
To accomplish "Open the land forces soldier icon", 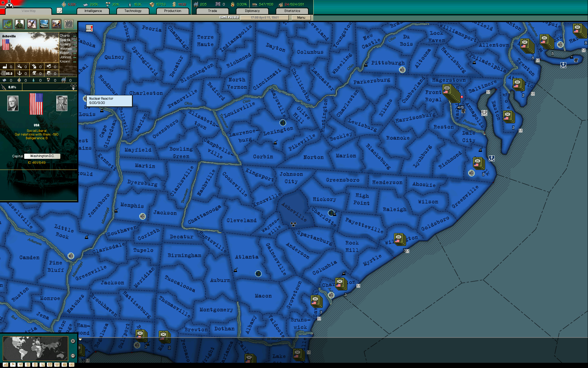I will [20, 24].
